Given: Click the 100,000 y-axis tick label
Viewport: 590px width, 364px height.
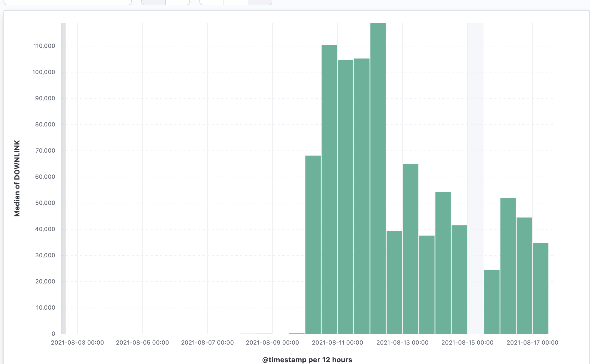Looking at the screenshot, I should [44, 72].
